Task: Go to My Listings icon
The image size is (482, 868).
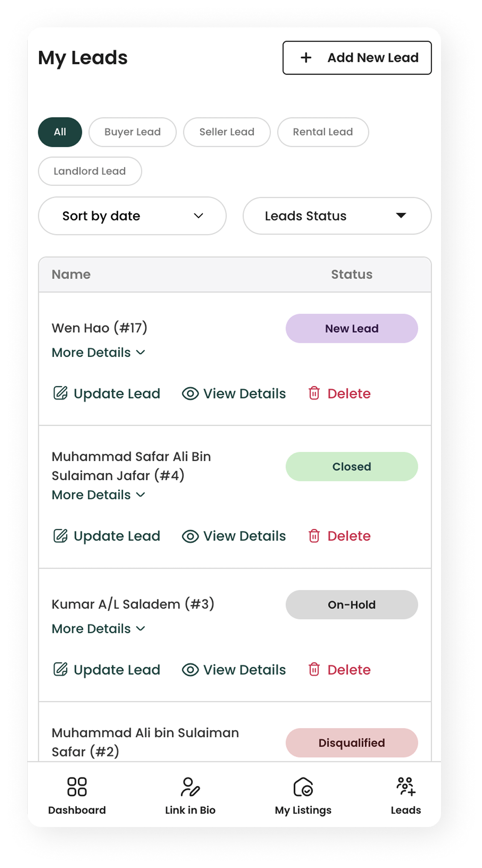Action: (x=303, y=786)
